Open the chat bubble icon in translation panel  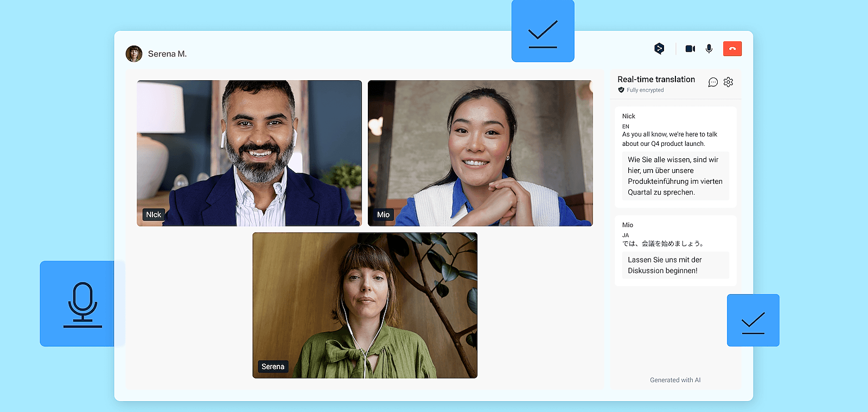coord(713,82)
